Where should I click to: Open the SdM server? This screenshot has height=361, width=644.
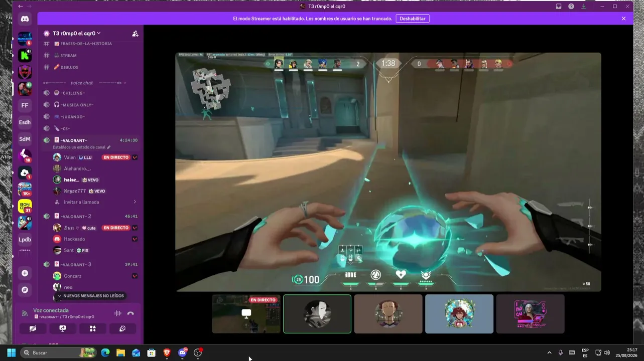pyautogui.click(x=25, y=139)
